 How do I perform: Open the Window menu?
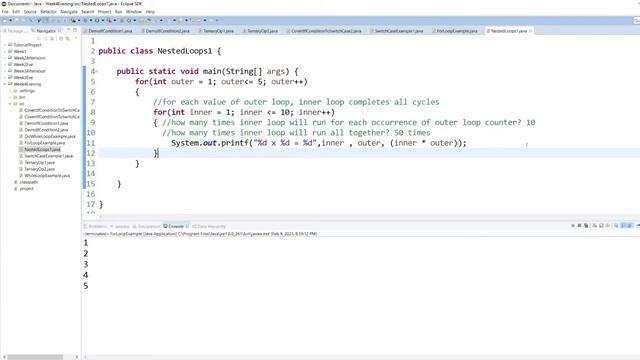(x=133, y=12)
